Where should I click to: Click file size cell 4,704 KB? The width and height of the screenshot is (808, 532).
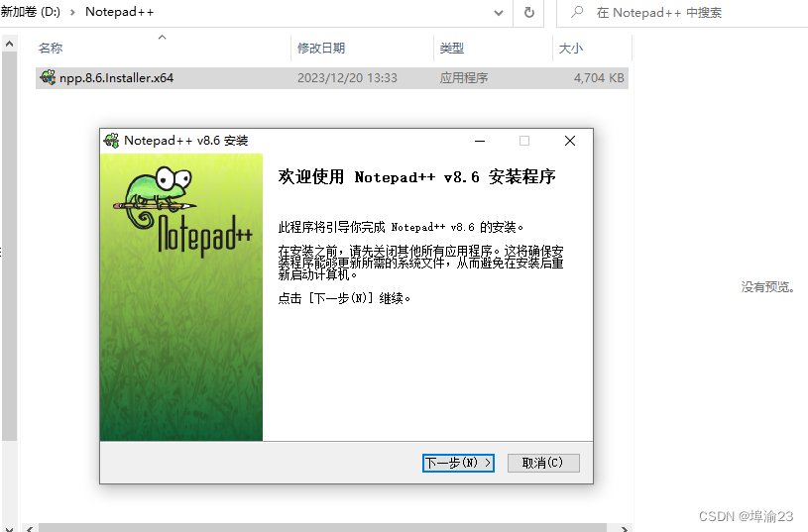[599, 77]
